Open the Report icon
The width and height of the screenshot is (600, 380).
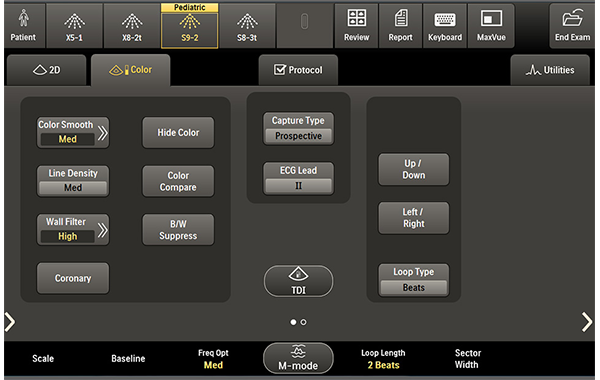pos(401,18)
